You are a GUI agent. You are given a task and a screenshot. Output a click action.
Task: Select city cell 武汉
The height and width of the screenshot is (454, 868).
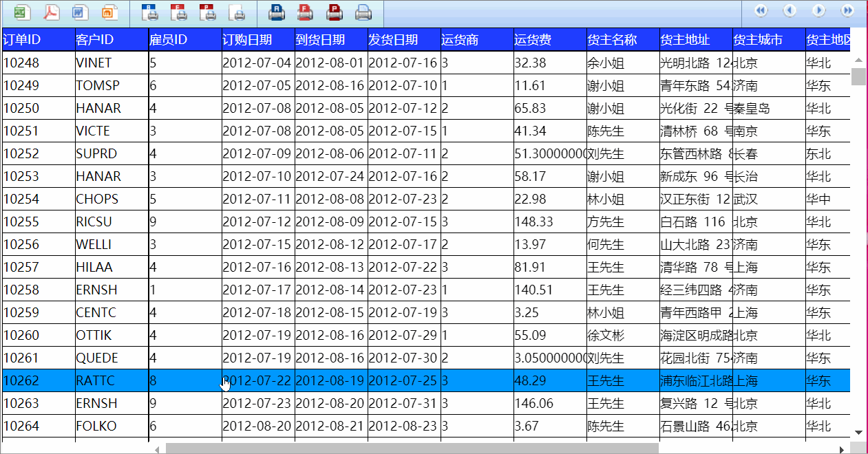[x=769, y=199]
